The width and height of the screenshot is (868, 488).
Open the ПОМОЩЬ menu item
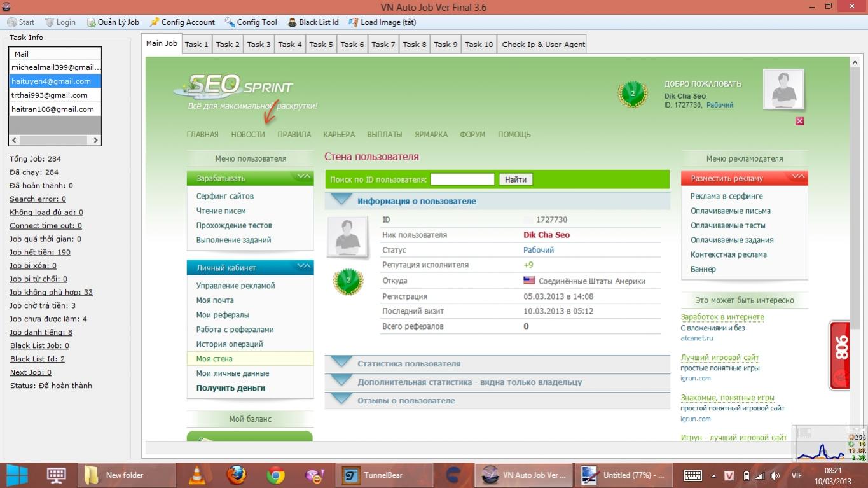(x=514, y=135)
